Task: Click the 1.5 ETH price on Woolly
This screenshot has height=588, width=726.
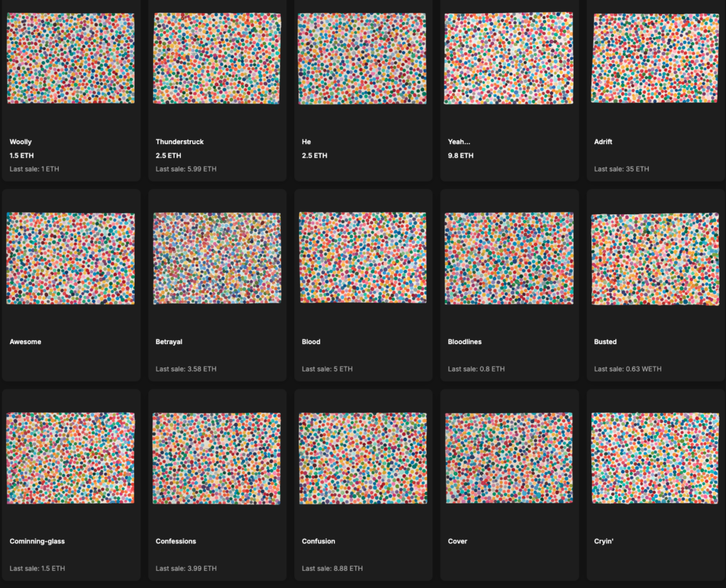Action: [21, 155]
